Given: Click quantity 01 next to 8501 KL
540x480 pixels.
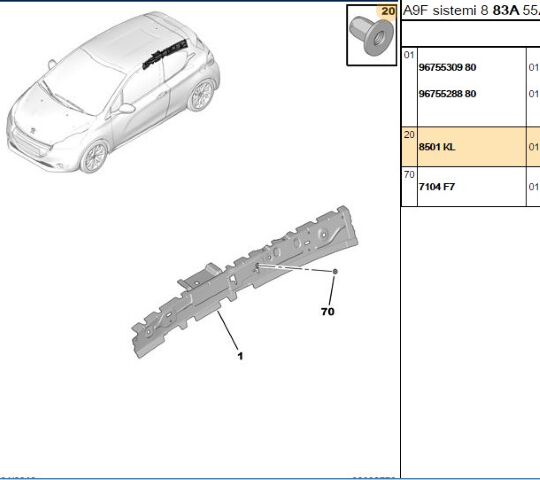Looking at the screenshot, I should pos(533,147).
